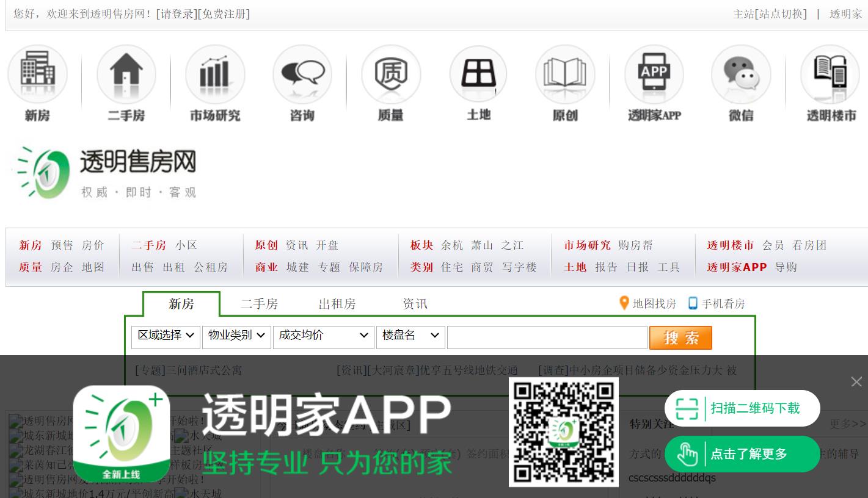Open 公租房 in navigation menu

tap(211, 267)
